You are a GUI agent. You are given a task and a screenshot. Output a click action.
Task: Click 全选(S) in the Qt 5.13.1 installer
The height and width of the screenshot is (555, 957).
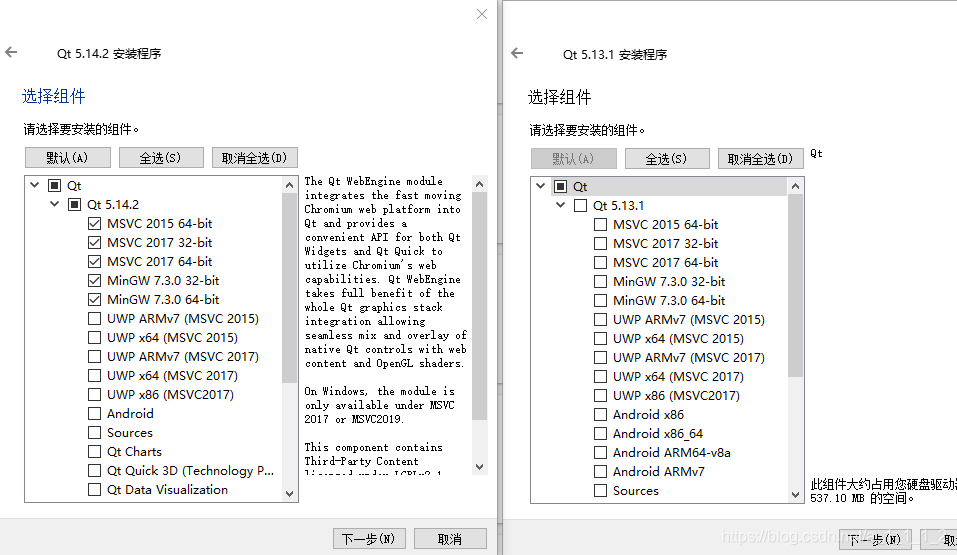point(667,159)
